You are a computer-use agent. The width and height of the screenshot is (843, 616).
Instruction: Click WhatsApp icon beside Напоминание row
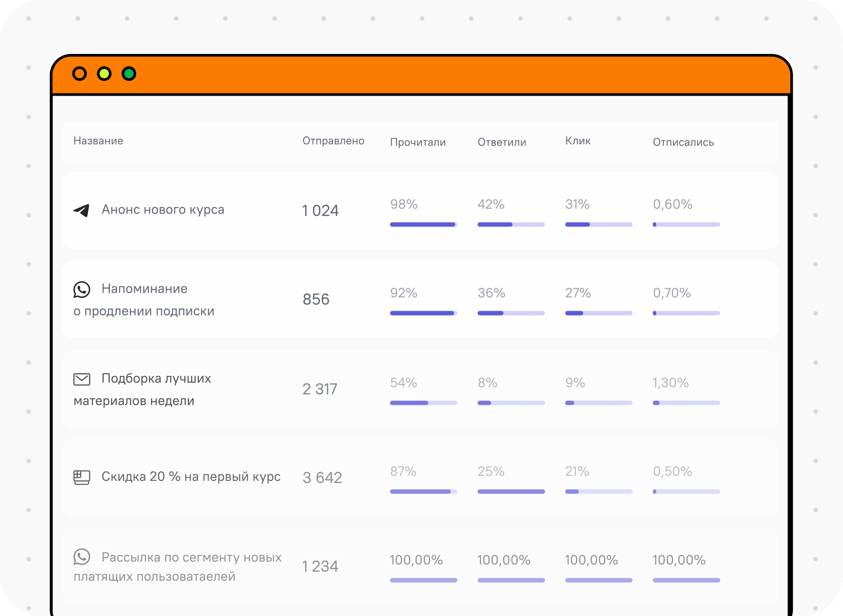[x=82, y=290]
